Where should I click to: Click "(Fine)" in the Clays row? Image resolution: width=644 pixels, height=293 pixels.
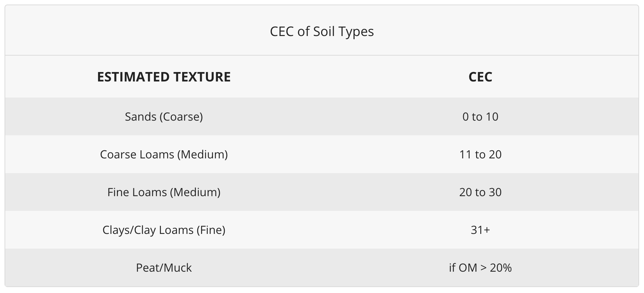tap(211, 230)
